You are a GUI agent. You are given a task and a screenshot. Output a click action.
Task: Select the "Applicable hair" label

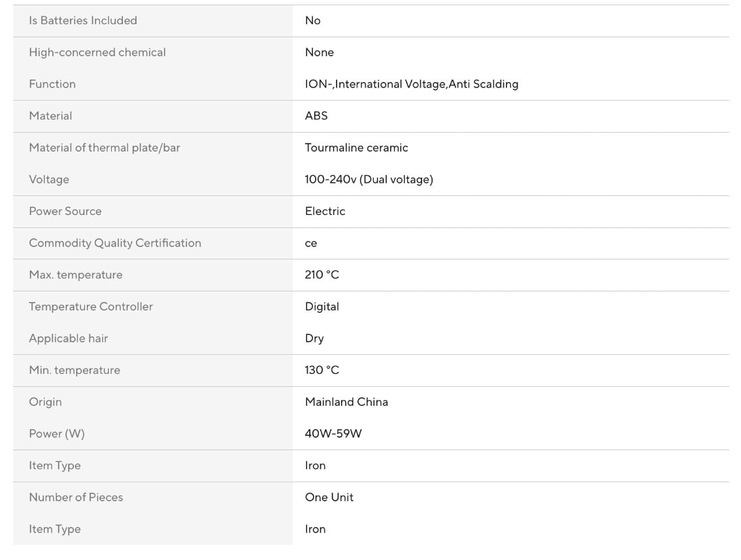69,338
